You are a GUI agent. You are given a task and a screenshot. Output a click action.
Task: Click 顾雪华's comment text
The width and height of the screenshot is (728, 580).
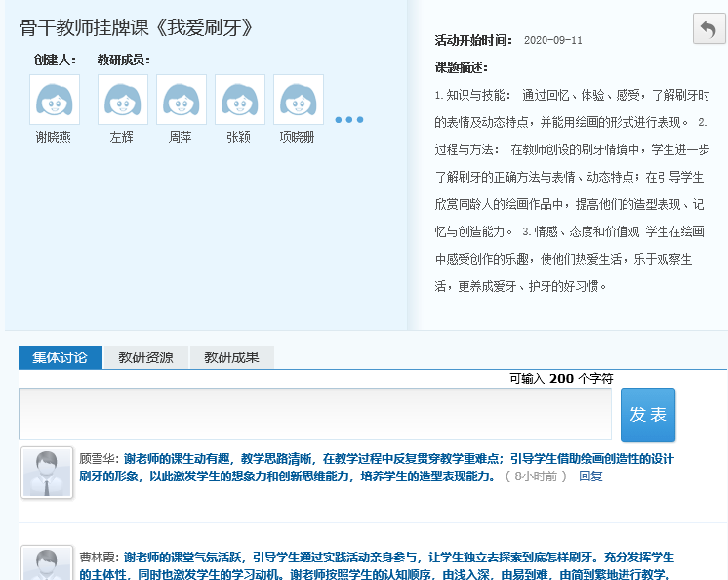click(376, 468)
